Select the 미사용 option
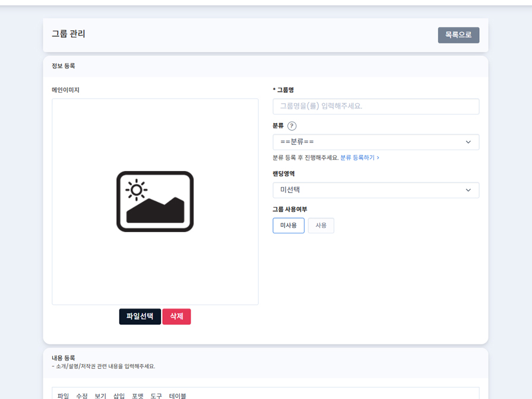This screenshot has height=399, width=532. click(289, 225)
